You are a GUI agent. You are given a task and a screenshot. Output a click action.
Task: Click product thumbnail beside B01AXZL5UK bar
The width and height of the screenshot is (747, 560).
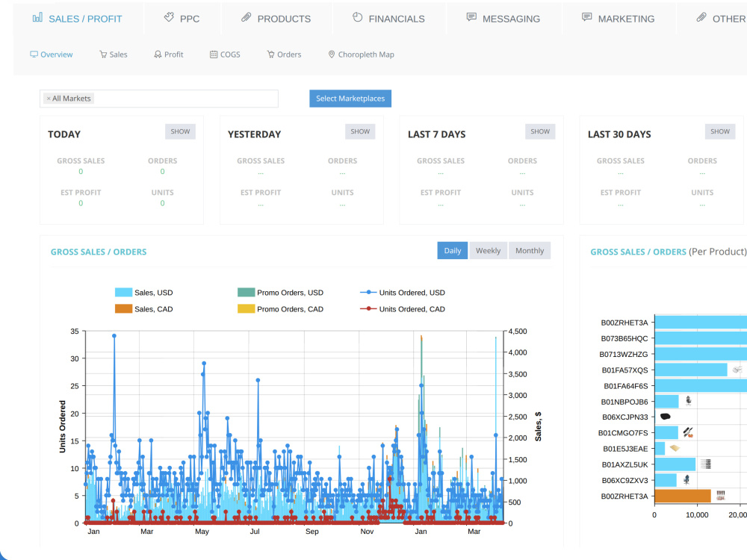(706, 464)
